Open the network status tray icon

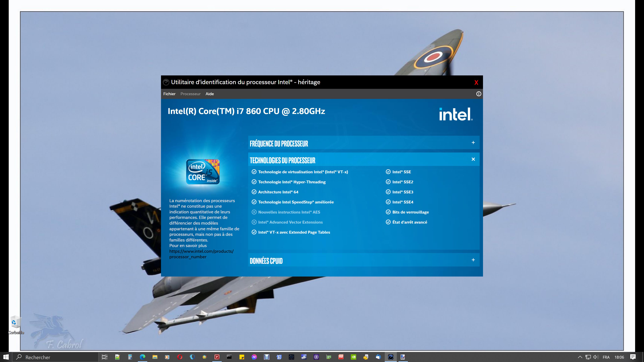point(588,357)
